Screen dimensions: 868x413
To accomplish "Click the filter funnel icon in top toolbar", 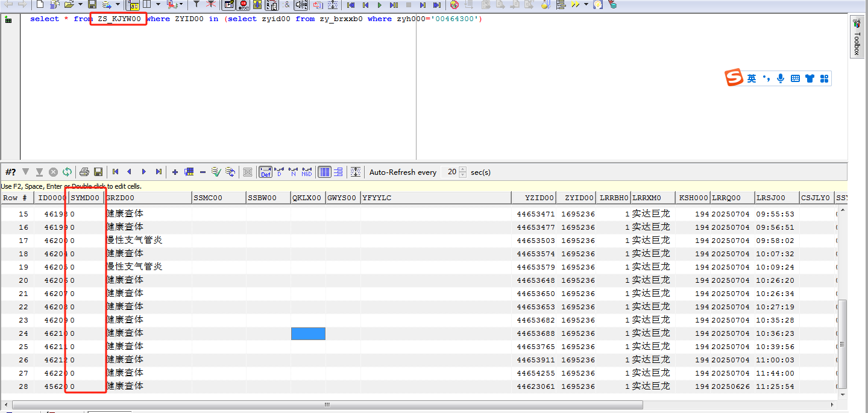I will pos(196,5).
